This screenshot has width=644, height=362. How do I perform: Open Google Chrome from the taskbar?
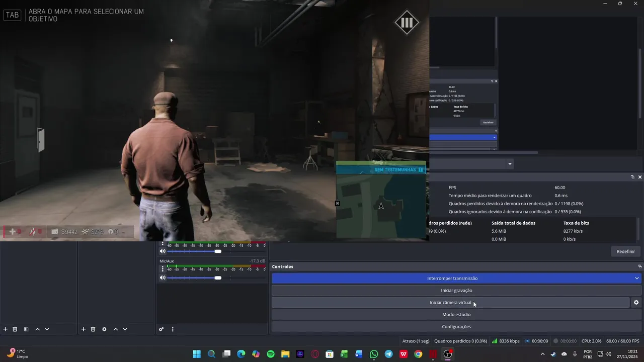point(418,354)
